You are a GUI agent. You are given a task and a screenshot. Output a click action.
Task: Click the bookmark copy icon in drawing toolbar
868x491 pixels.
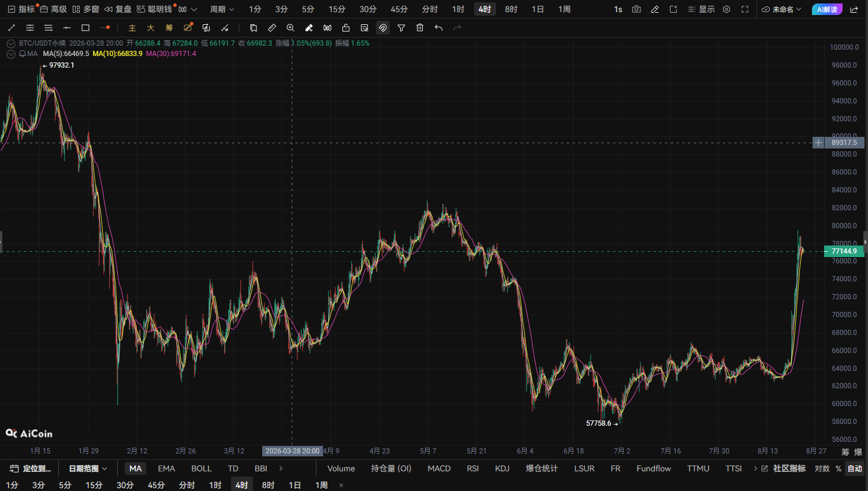254,28
